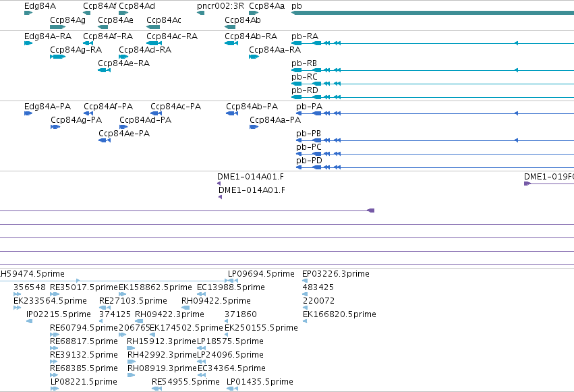
Task: Click the Ccp84Ac gene label
Action: [164, 20]
